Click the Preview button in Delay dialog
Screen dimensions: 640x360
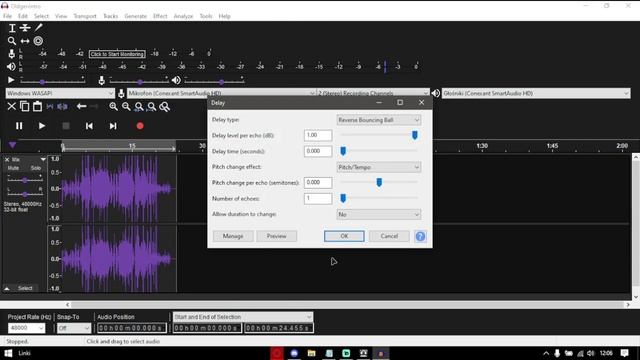(277, 236)
